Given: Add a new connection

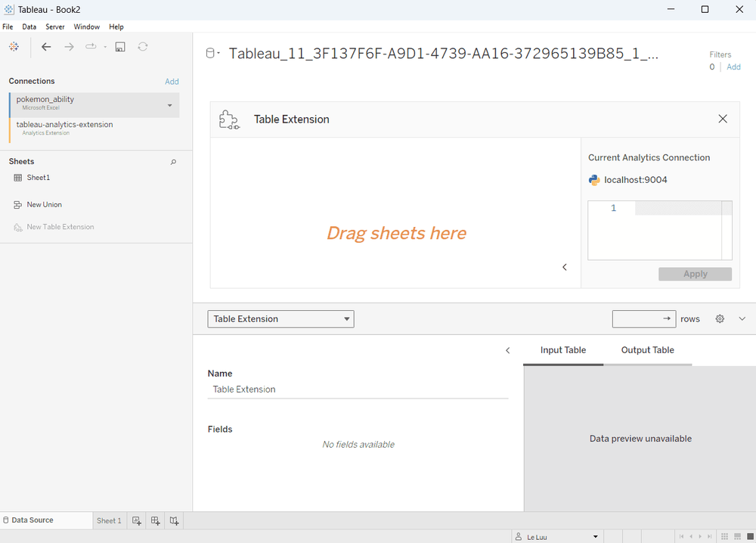Looking at the screenshot, I should pos(172,82).
